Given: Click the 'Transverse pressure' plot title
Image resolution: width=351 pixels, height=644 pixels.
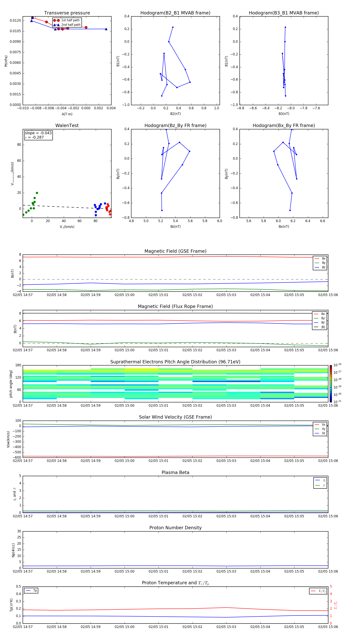Looking at the screenshot, I should [x=67, y=13].
